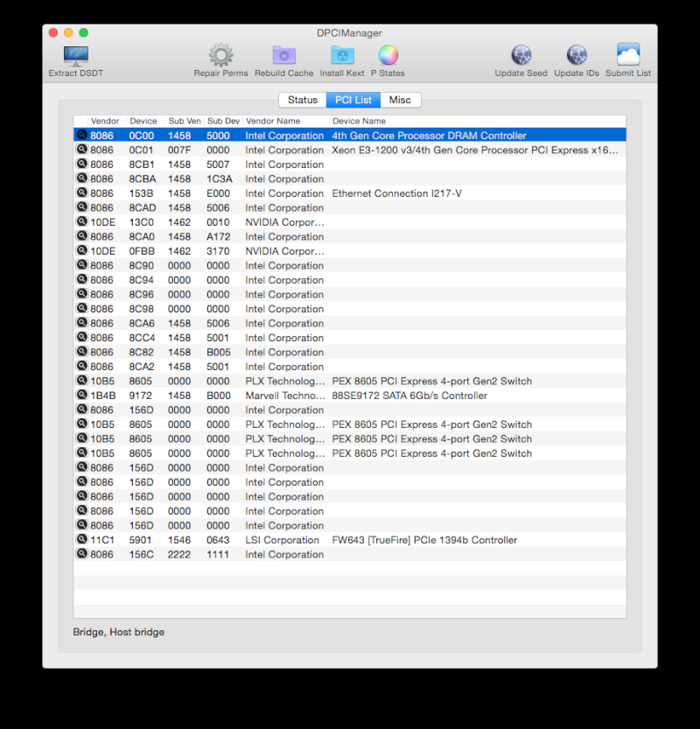Click 'NVIDIA Corpor...' in the 0FBB row
Image resolution: width=700 pixels, height=729 pixels.
284,251
